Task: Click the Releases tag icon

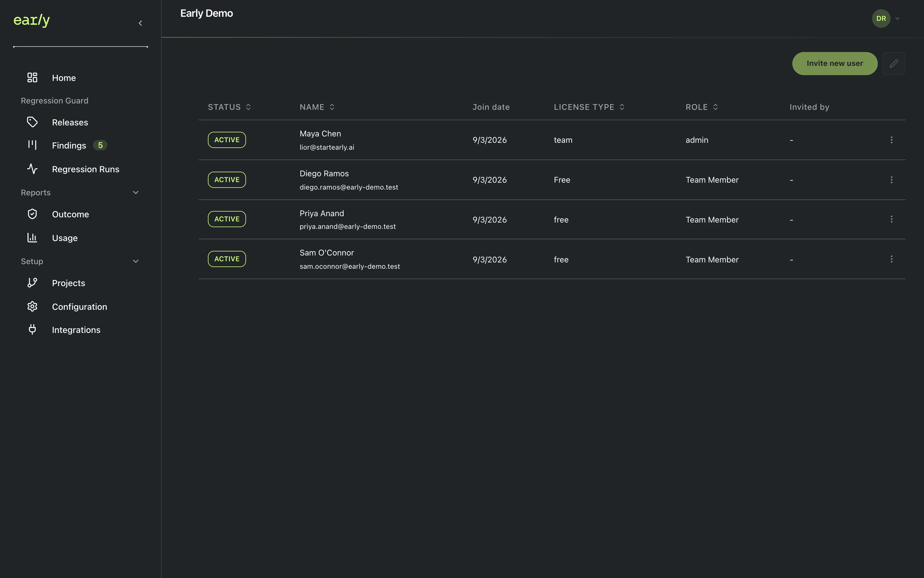Action: coord(32,122)
